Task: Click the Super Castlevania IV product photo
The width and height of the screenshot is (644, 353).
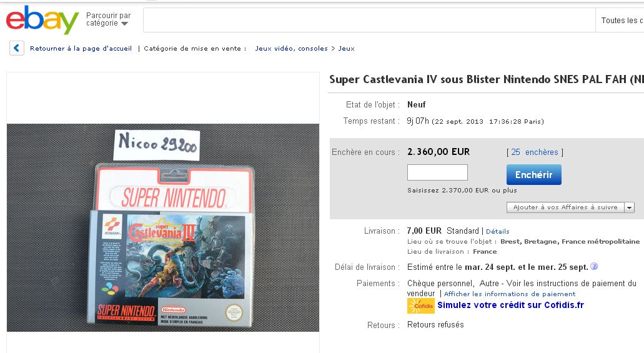Action: 163,227
